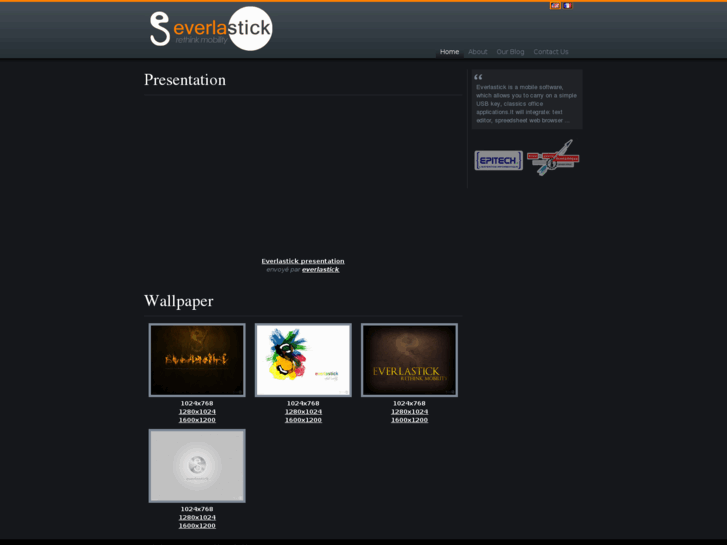Switch language with the French flag icon

(x=567, y=6)
